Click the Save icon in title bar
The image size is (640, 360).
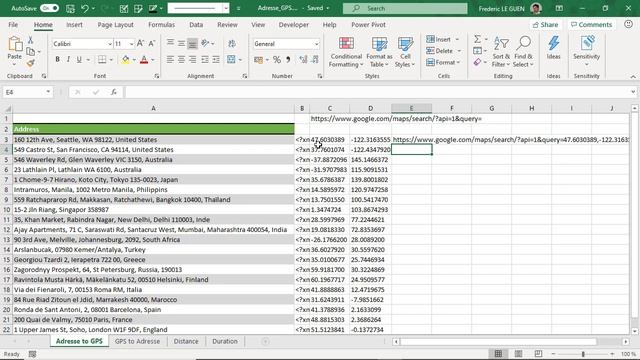(70, 8)
